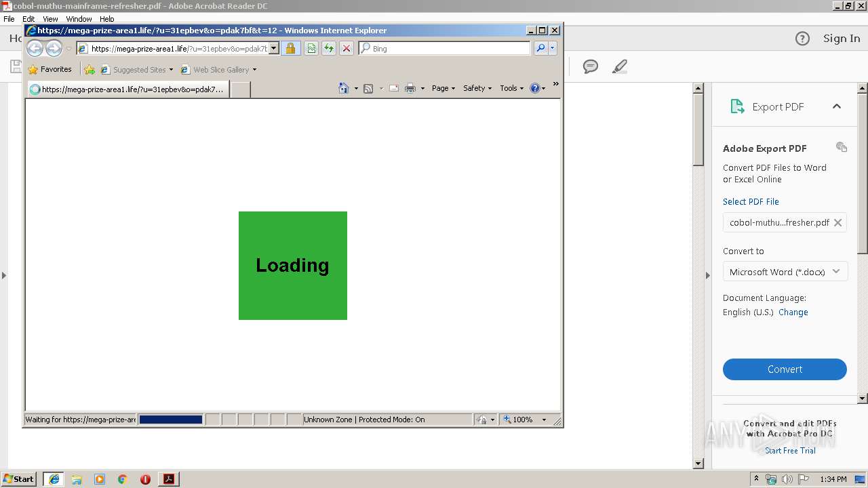868x488 pixels.
Task: Select the mega-prize-area1 browser tab
Action: coord(127,89)
